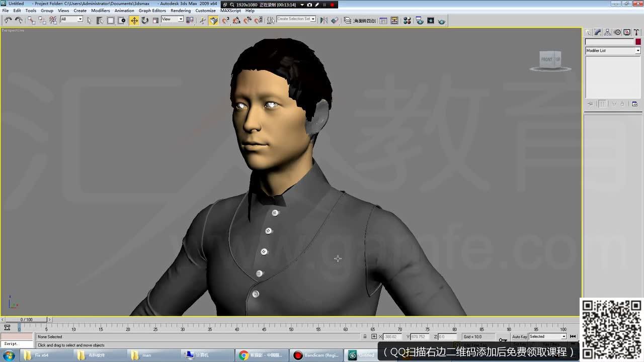Click Configure Modifier Sets icon
The width and height of the screenshot is (644, 362).
pyautogui.click(x=634, y=104)
